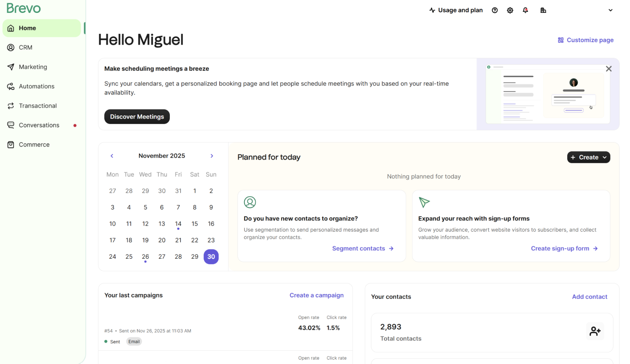Go to the next month in the calendar
630x364 pixels.
(211, 156)
